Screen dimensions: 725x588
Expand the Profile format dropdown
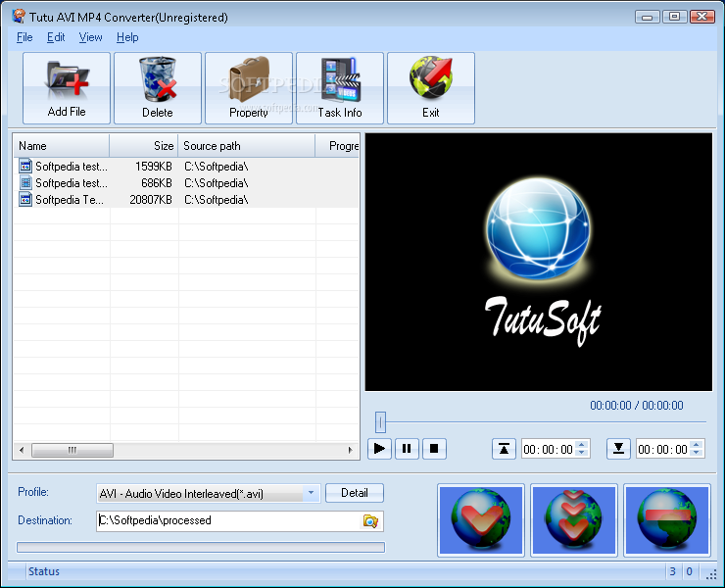click(312, 493)
